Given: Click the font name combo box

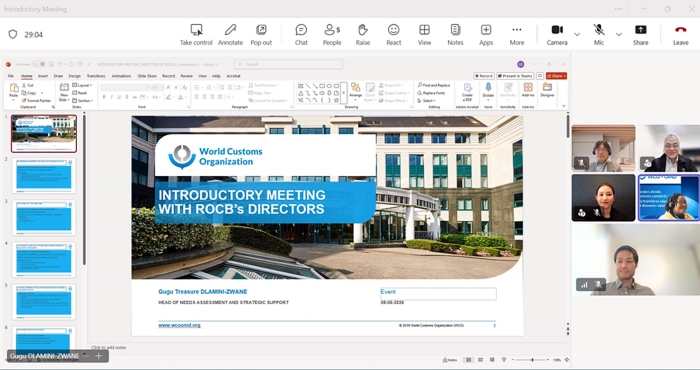Looking at the screenshot, I should (x=125, y=87).
